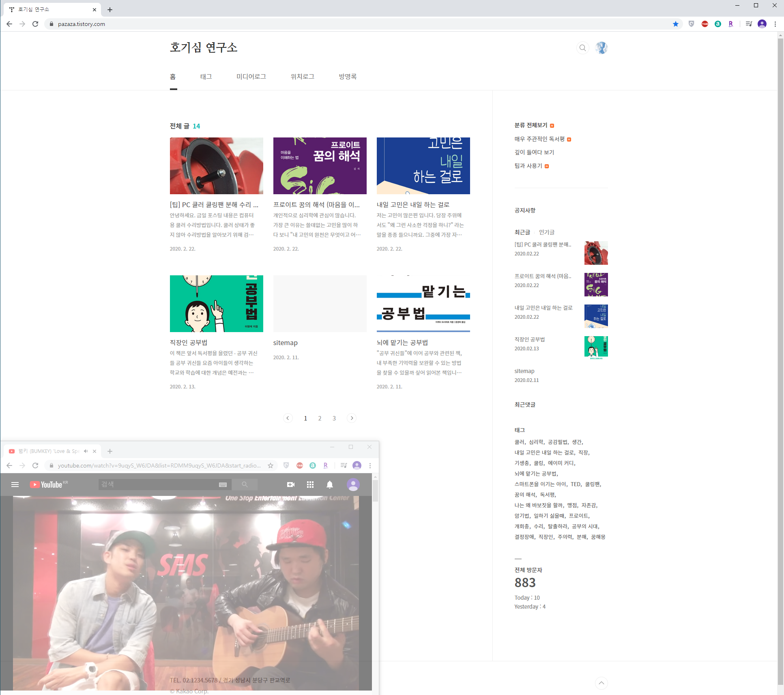Click the YouTube window vertical scrollbar
Screen dimensions: 784x695
pyautogui.click(x=376, y=491)
